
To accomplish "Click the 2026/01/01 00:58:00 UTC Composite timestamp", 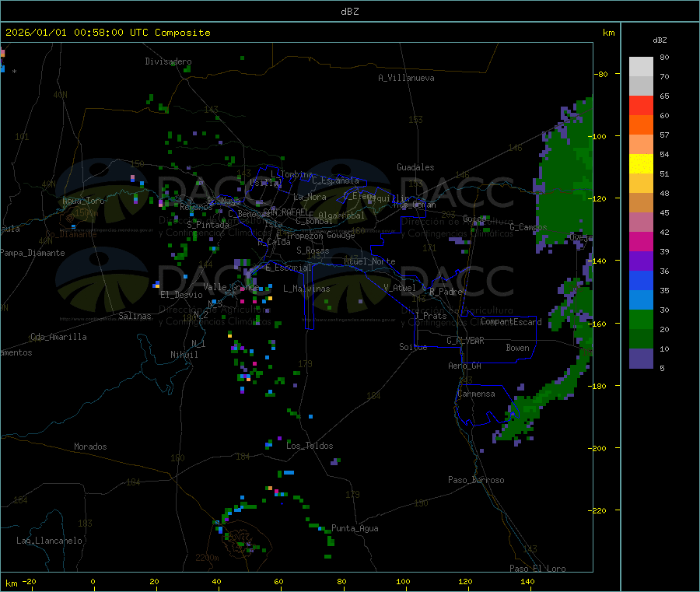I will 107,33.
